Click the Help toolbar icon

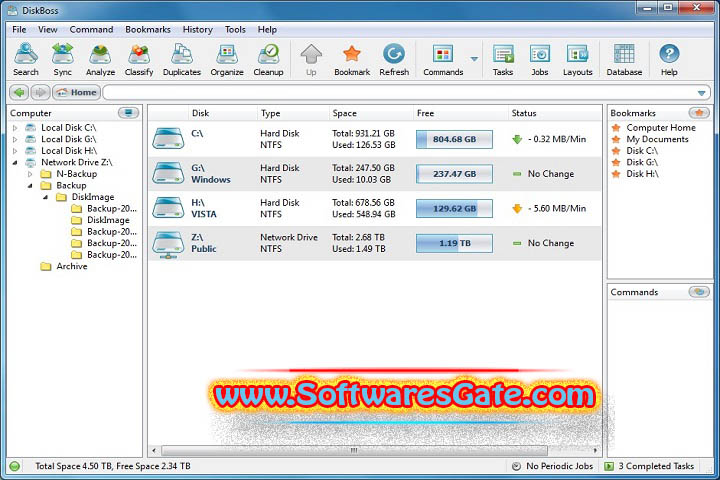pyautogui.click(x=669, y=59)
